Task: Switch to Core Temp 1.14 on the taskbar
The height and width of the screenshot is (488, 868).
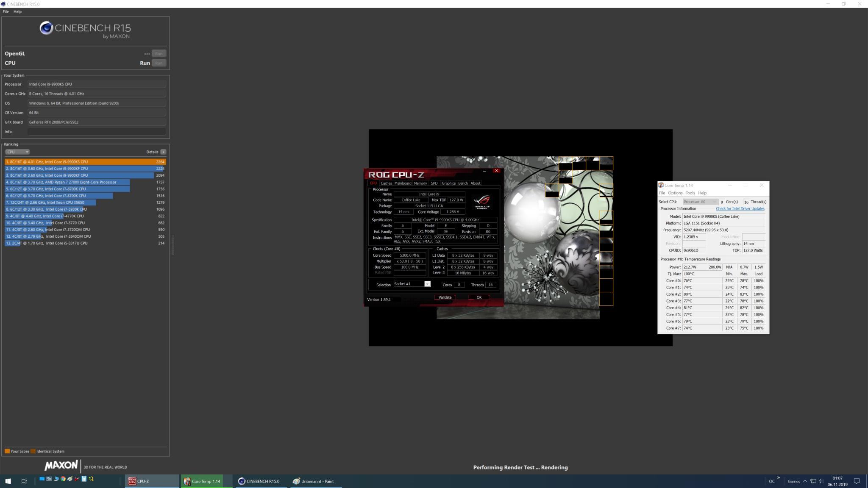Action: (x=207, y=481)
